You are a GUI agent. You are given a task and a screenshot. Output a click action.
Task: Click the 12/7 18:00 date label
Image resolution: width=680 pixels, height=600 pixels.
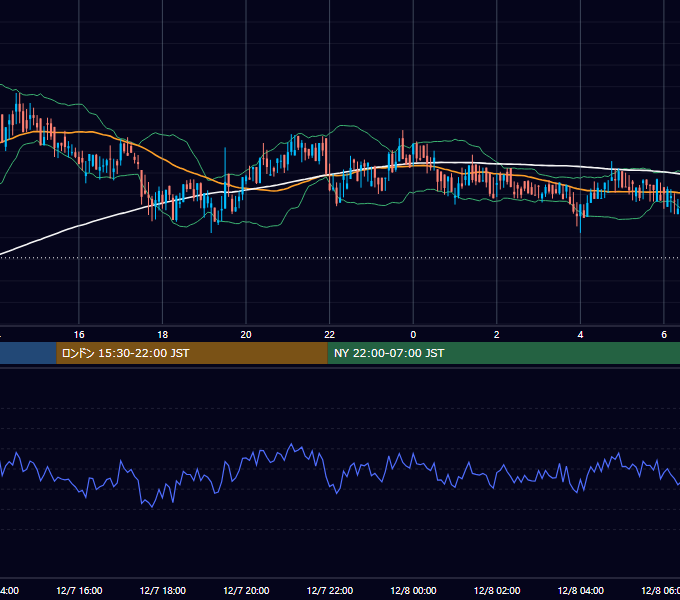(163, 590)
